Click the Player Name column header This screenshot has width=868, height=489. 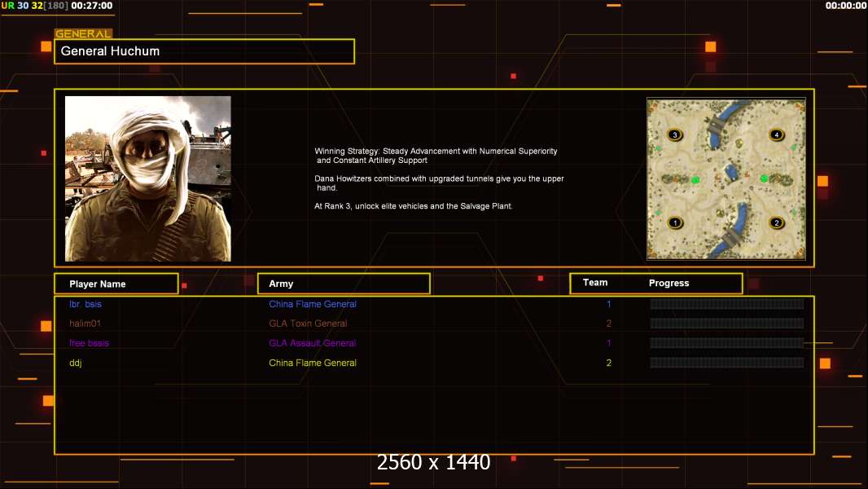tap(116, 284)
